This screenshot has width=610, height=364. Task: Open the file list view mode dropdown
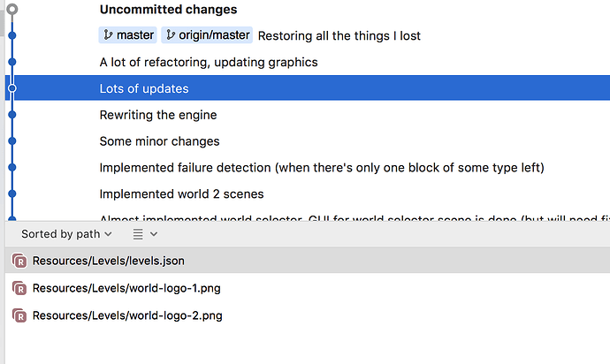tap(144, 234)
